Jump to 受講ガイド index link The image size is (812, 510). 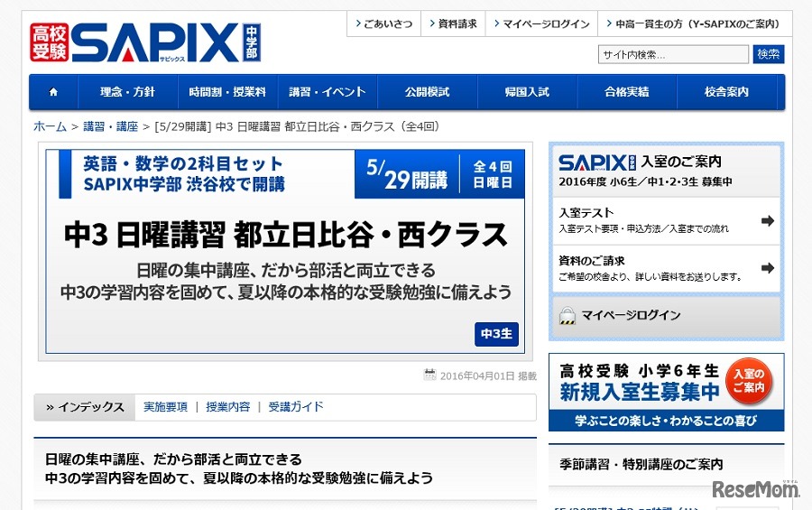click(296, 407)
